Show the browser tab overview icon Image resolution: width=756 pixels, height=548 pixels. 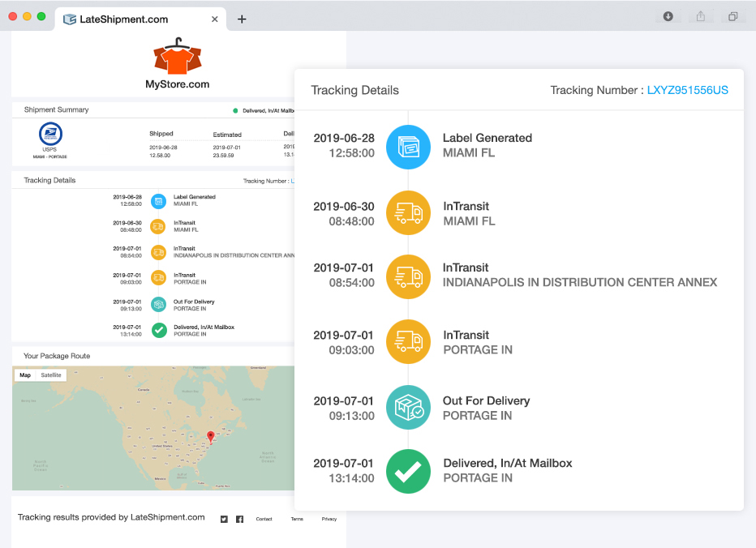[732, 16]
